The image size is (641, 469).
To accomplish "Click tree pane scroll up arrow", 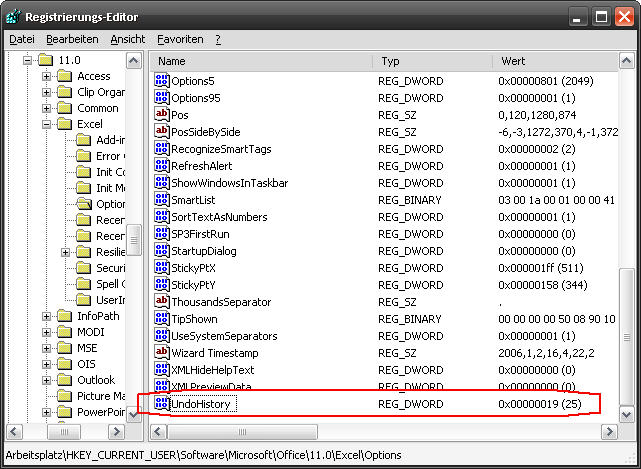I will click(x=133, y=61).
